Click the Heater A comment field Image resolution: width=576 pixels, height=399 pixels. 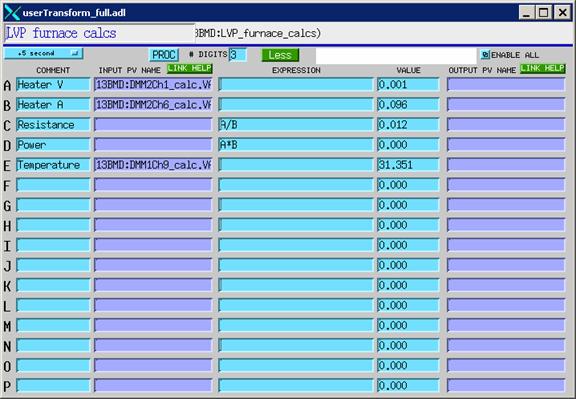tap(53, 105)
